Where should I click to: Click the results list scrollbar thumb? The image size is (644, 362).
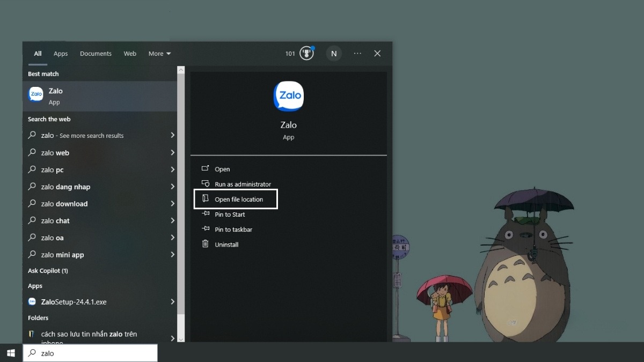181,193
